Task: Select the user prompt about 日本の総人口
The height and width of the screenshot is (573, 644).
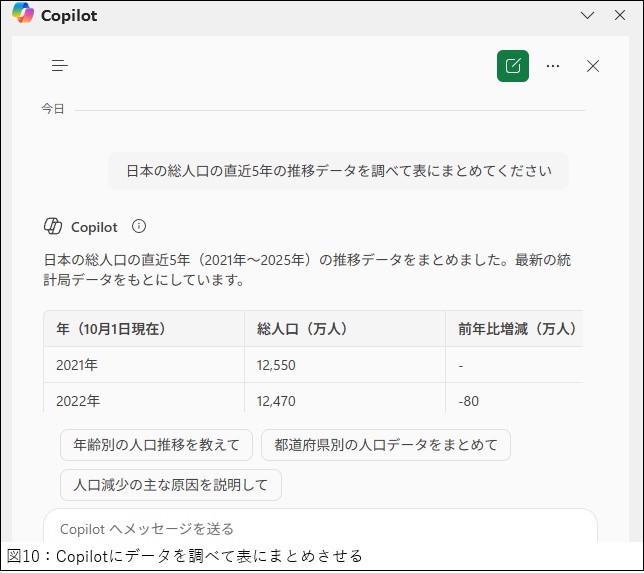Action: point(338,171)
